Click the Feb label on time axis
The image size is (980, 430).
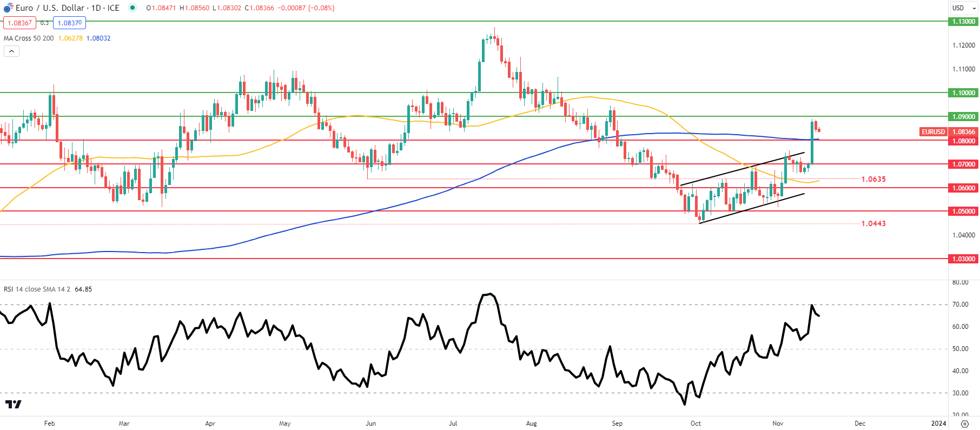click(x=49, y=424)
